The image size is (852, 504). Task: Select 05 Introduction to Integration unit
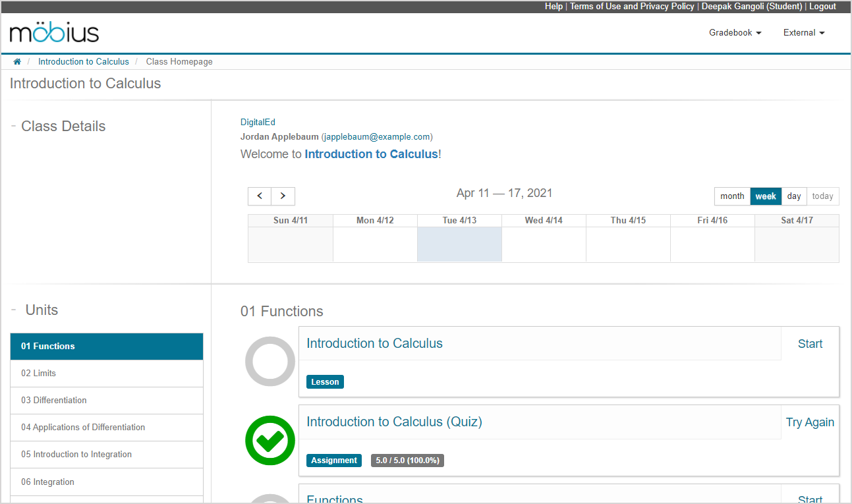coord(107,454)
